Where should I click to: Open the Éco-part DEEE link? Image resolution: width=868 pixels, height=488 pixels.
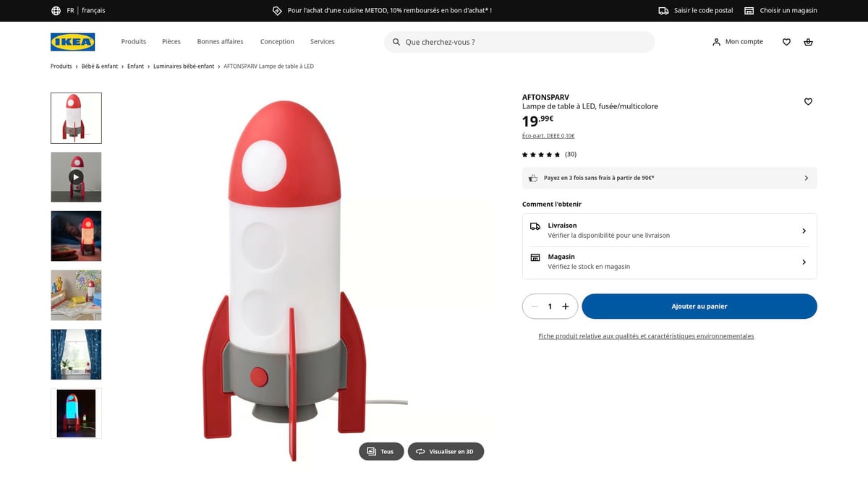click(548, 135)
